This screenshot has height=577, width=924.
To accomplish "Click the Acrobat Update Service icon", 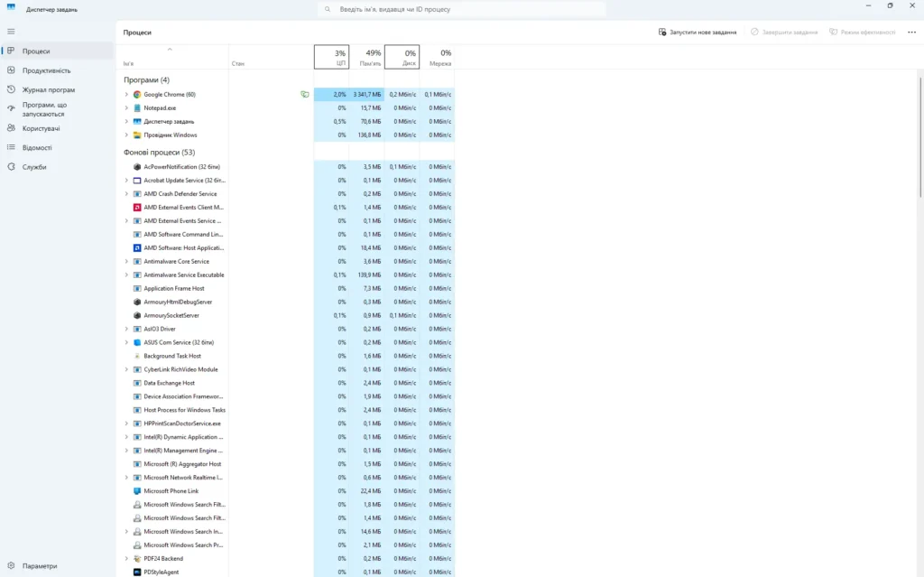I will pyautogui.click(x=137, y=181).
